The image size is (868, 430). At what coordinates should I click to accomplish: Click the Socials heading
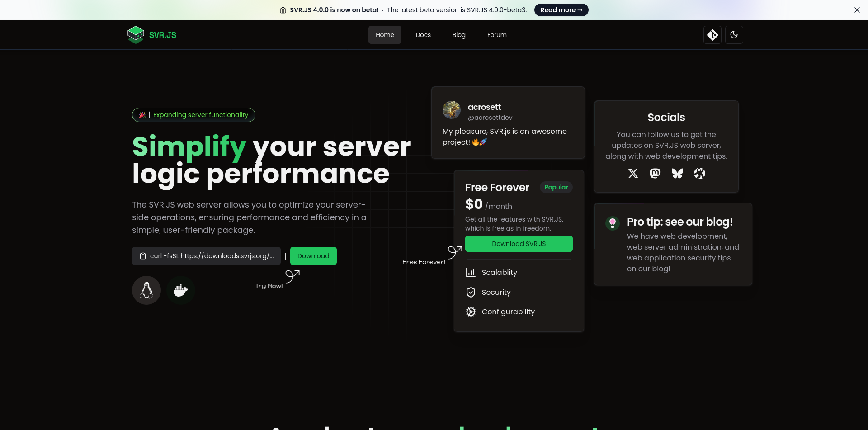point(666,118)
